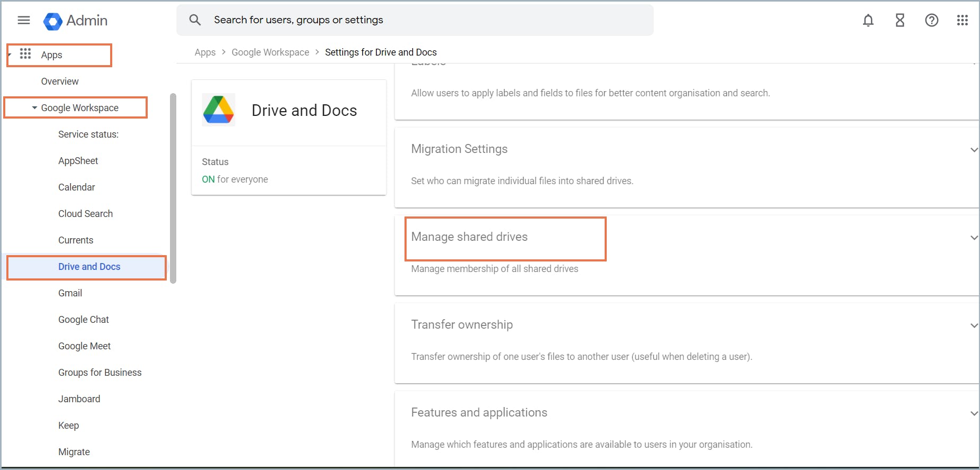Image resolution: width=980 pixels, height=470 pixels.
Task: Click the Google Drive logo
Action: tap(219, 110)
